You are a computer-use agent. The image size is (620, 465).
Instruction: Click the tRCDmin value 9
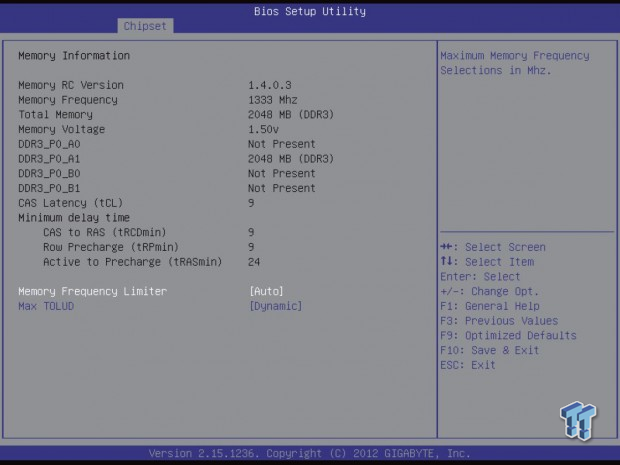pos(251,232)
